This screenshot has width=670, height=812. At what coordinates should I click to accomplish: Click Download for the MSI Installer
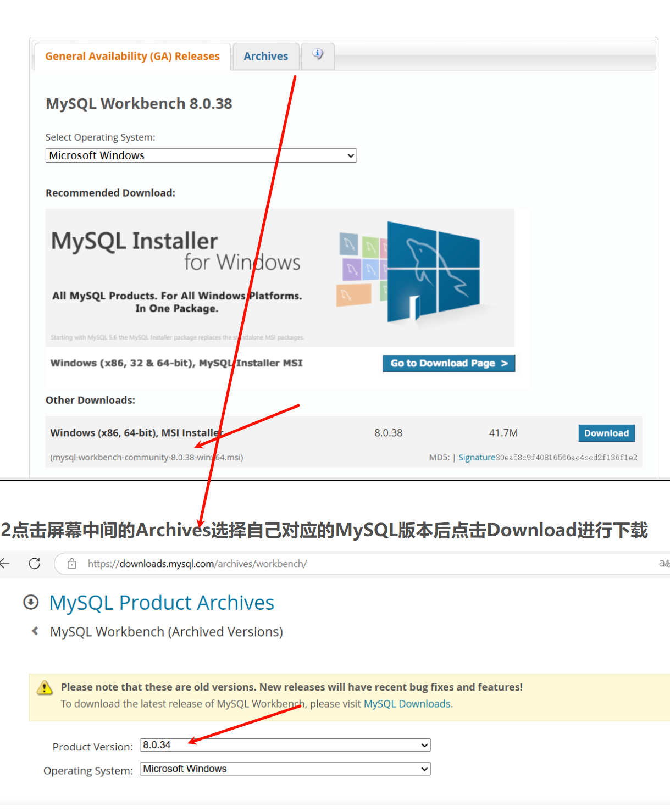point(607,433)
